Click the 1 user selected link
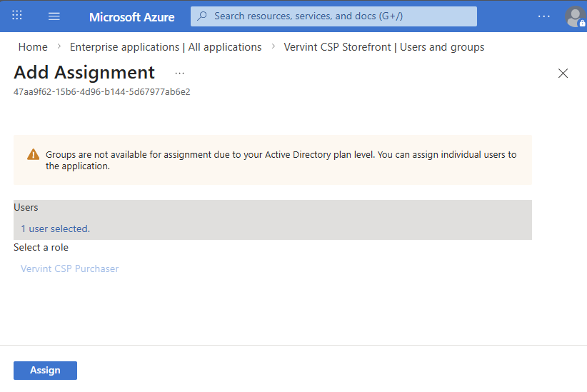587x392 pixels. click(x=56, y=228)
